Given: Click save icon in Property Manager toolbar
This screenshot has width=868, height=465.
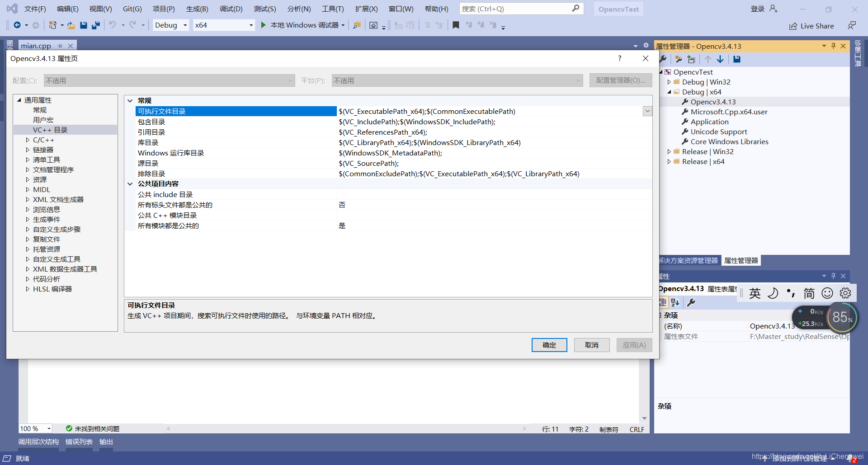Looking at the screenshot, I should 736,59.
